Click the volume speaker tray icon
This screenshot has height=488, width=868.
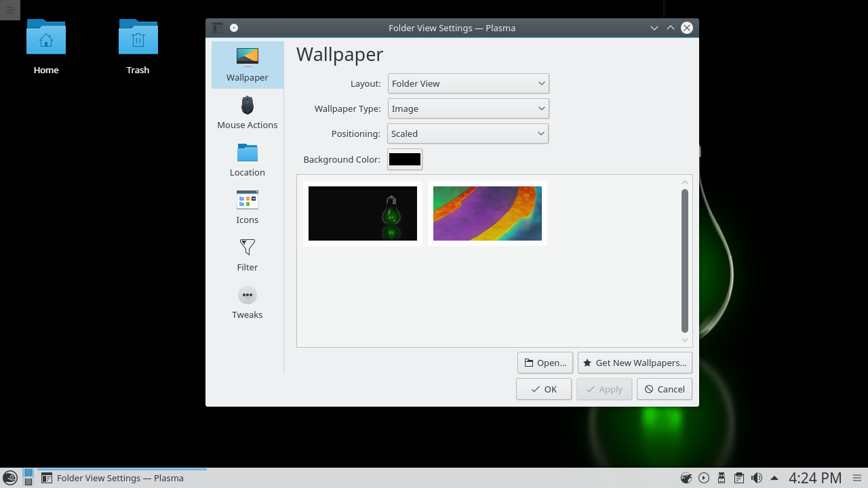[757, 478]
